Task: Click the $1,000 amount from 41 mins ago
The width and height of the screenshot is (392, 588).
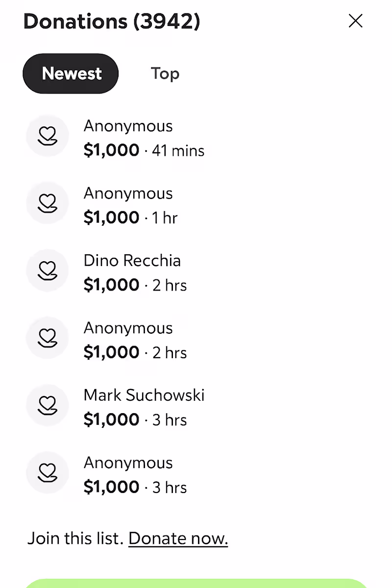Action: click(x=112, y=150)
